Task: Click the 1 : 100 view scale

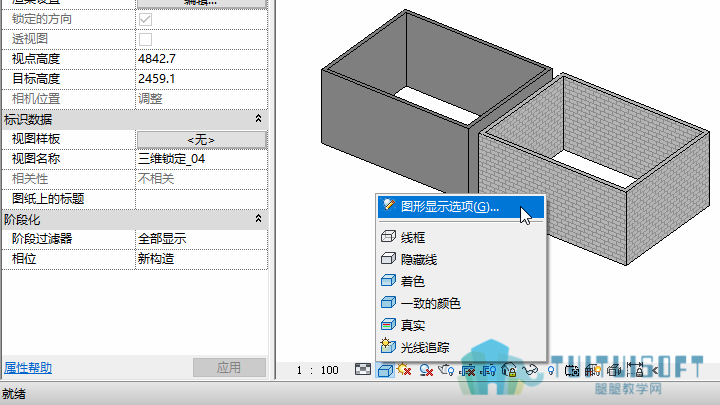Action: [318, 370]
